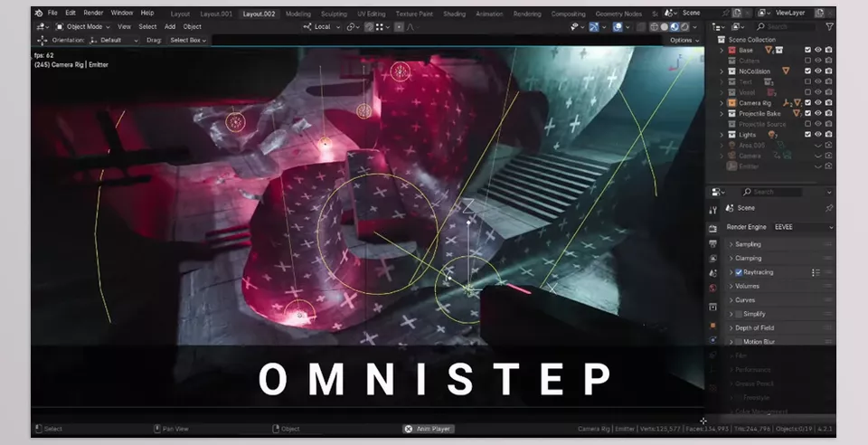The image size is (868, 445).
Task: Uncheck the Base collection checkbox
Action: click(x=807, y=51)
